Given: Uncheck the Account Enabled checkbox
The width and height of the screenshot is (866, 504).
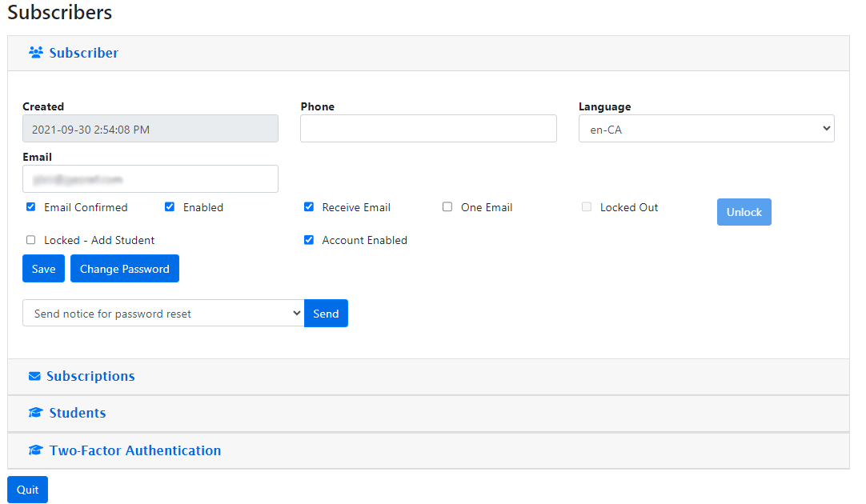Looking at the screenshot, I should coord(309,240).
